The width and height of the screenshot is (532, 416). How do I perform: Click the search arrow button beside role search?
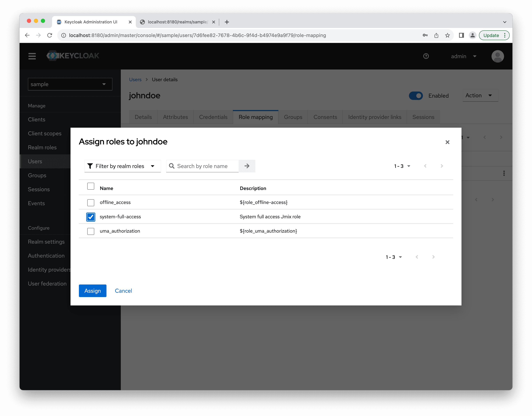click(x=247, y=166)
